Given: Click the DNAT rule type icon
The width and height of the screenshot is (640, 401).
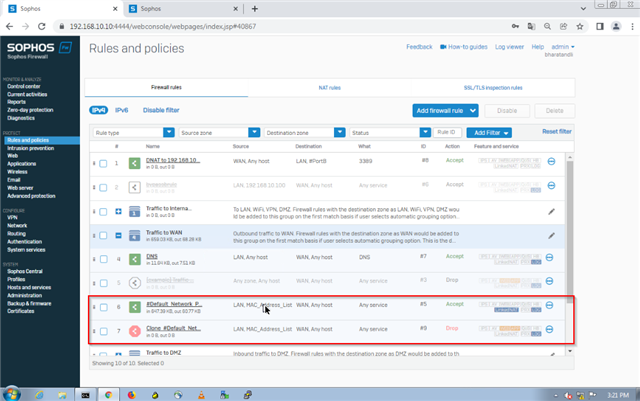Looking at the screenshot, I should [x=134, y=163].
